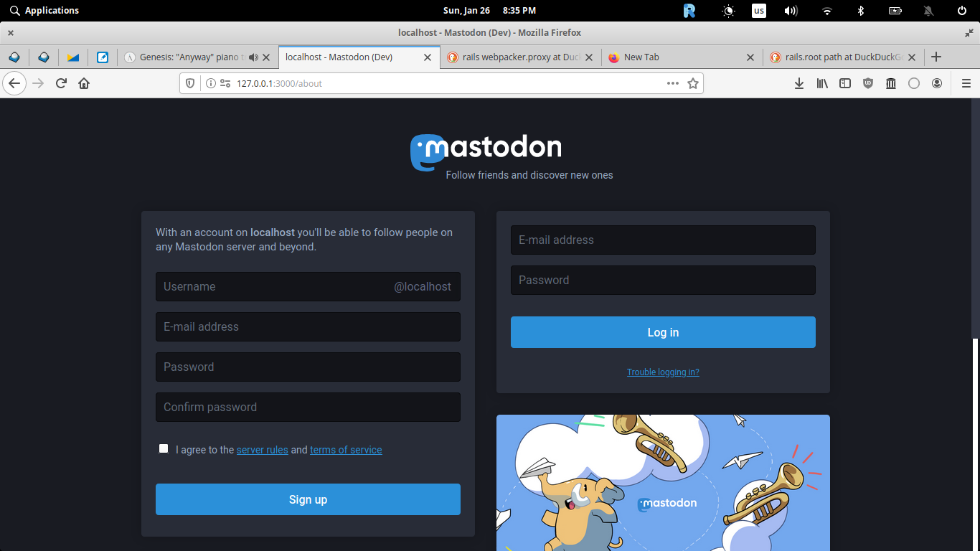Reload the current page
Screen dimensions: 980x551
(61, 83)
